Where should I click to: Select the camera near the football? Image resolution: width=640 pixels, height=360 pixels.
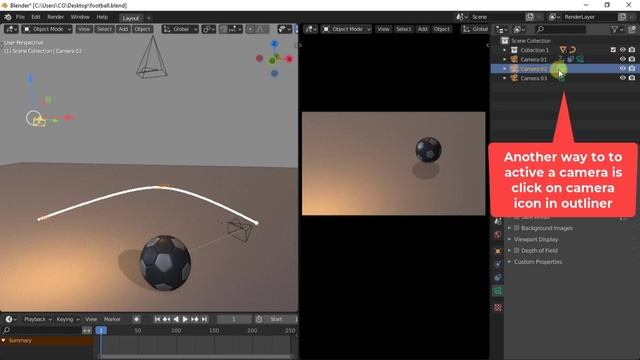(240, 230)
